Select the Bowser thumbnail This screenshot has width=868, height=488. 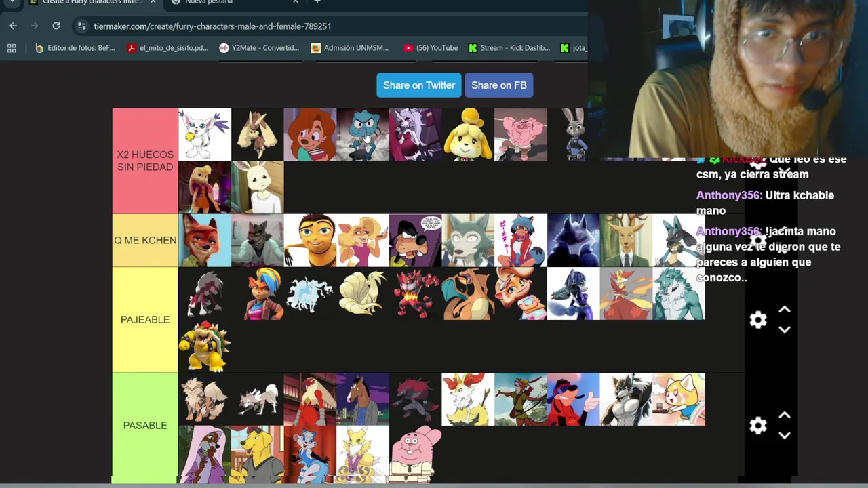point(205,346)
